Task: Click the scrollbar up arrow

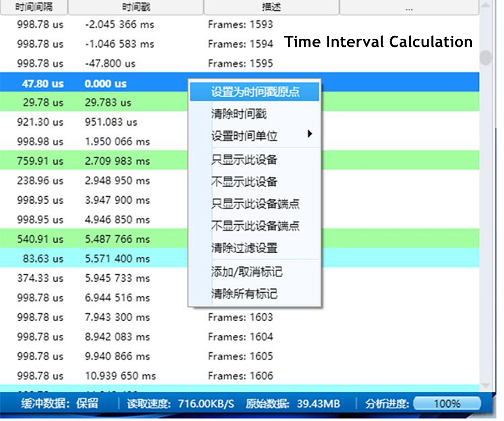Action: click(485, 6)
